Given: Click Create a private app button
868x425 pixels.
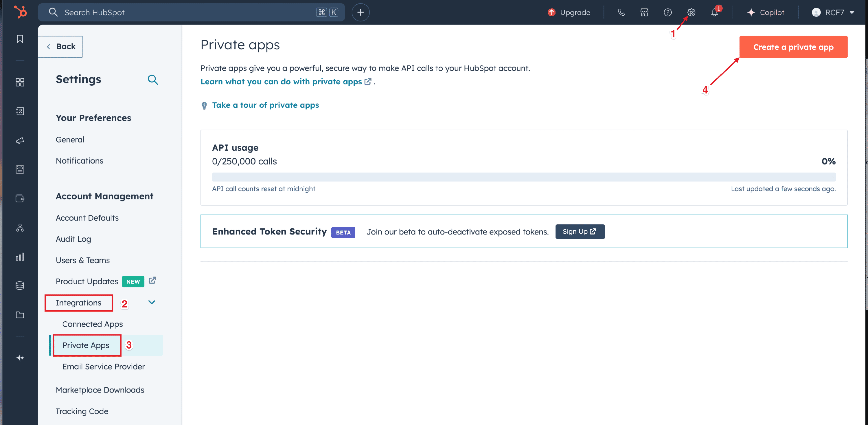Looking at the screenshot, I should click(x=793, y=47).
